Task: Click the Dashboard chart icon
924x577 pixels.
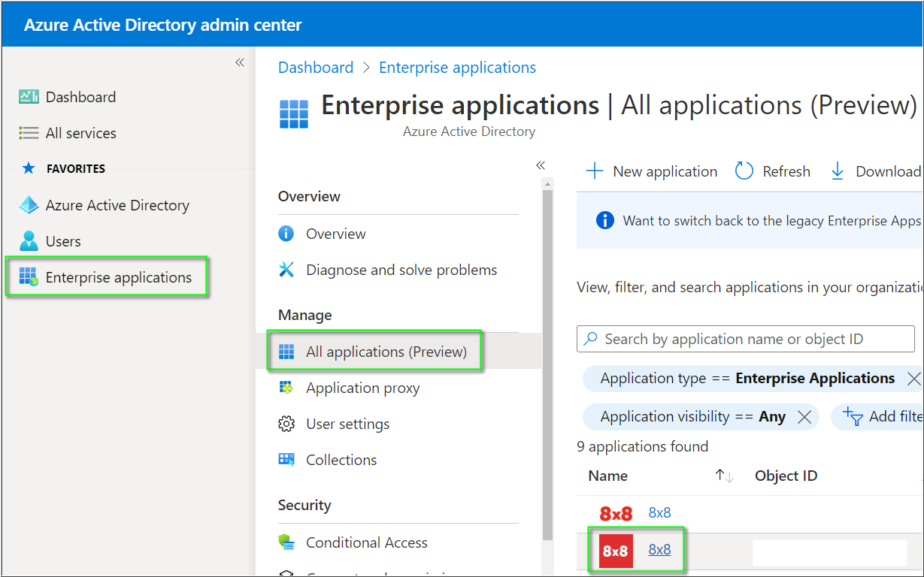Action: click(x=29, y=97)
